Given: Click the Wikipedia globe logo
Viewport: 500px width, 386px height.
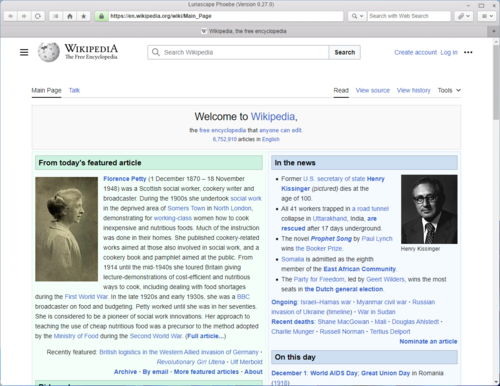Looking at the screenshot, I should (48, 52).
